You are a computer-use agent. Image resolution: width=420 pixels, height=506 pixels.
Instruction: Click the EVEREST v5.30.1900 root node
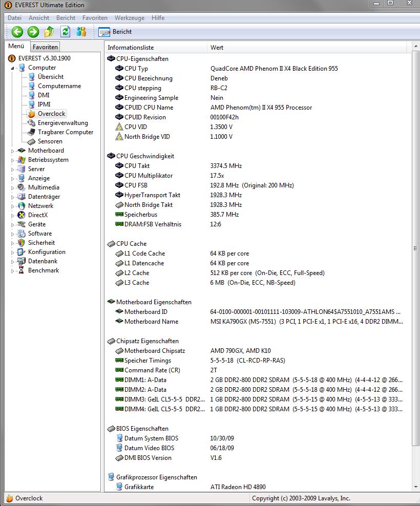44,58
